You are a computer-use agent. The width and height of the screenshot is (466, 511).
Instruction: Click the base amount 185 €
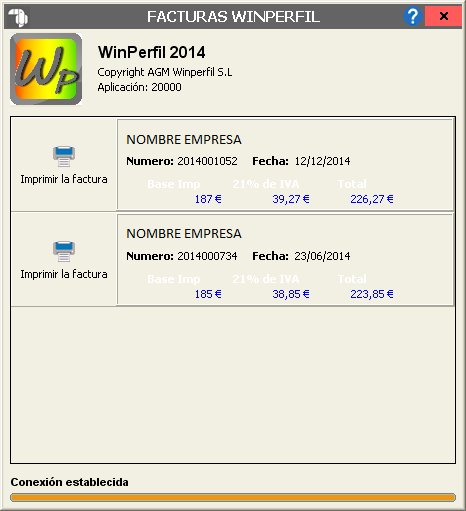[208, 294]
